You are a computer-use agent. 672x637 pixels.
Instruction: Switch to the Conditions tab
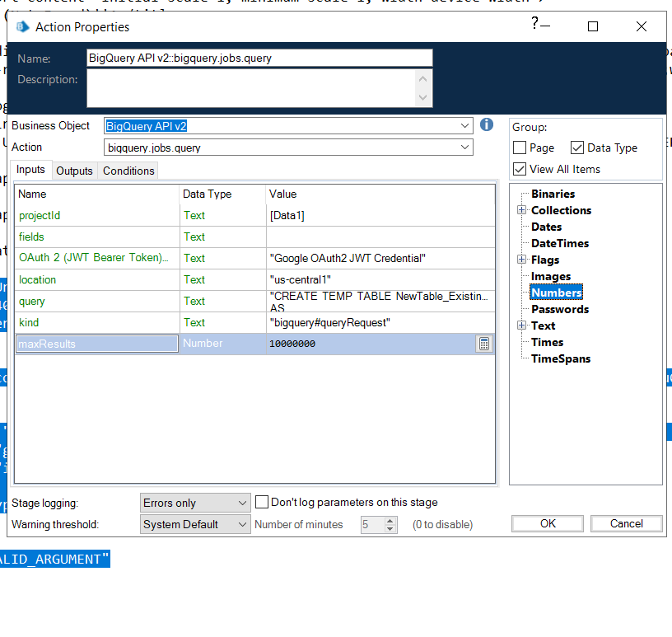[128, 171]
